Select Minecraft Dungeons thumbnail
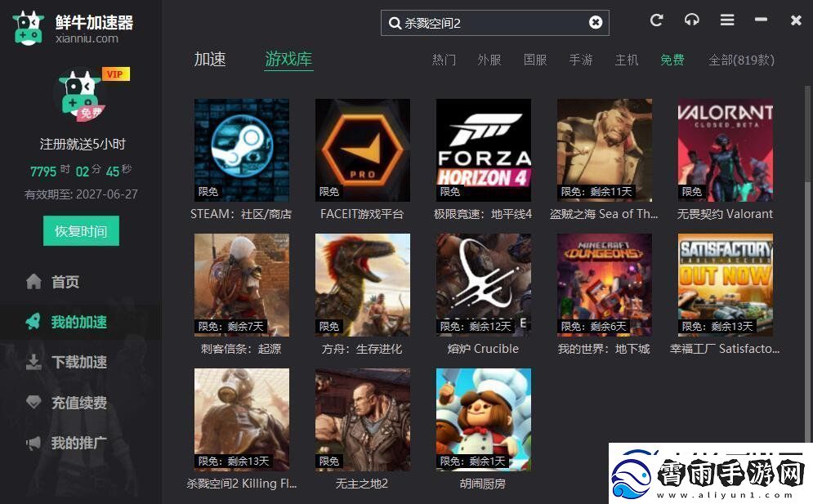This screenshot has height=504, width=813. (605, 284)
